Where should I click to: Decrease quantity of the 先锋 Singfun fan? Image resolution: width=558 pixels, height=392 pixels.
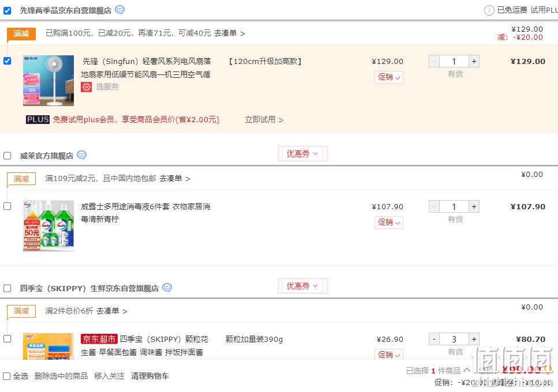click(x=434, y=62)
